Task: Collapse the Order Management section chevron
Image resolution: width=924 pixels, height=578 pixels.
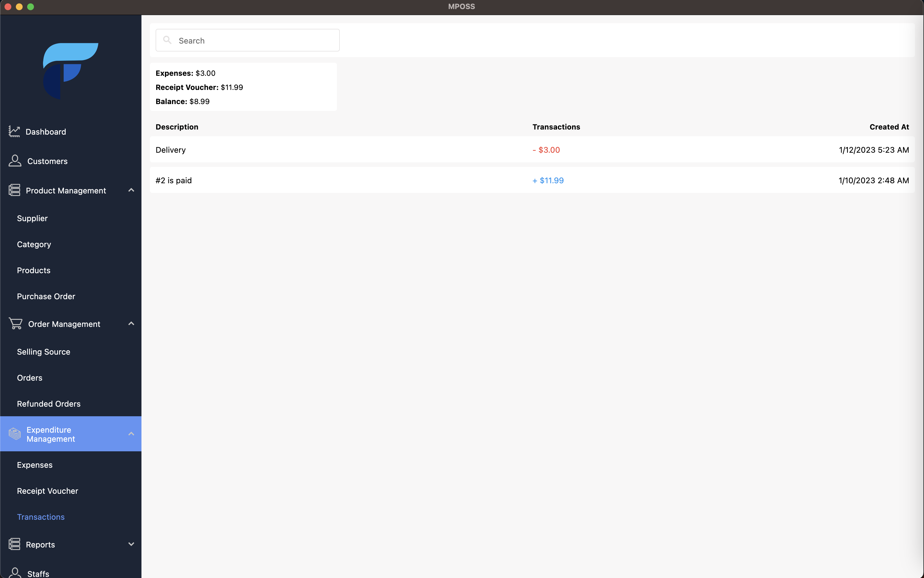Action: coord(131,323)
